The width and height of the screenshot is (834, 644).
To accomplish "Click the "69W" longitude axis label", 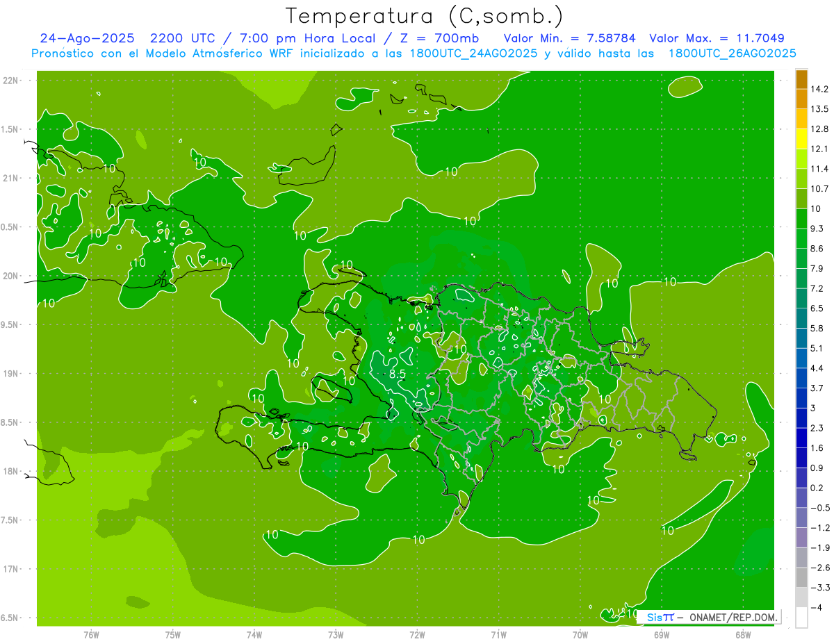I will 662,635.
